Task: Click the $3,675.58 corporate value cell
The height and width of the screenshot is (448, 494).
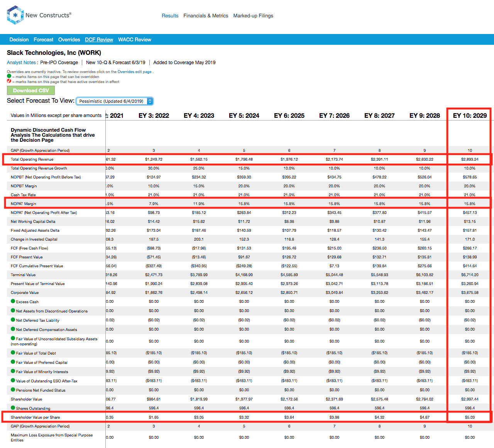Action: pyautogui.click(x=470, y=293)
